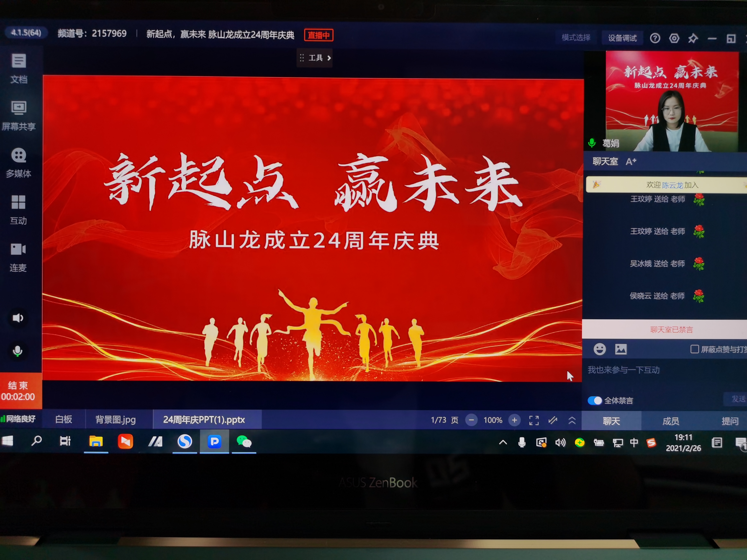Viewport: 747px width, 560px height.
Task: Click the 1/73 页 page indicator
Action: (444, 420)
